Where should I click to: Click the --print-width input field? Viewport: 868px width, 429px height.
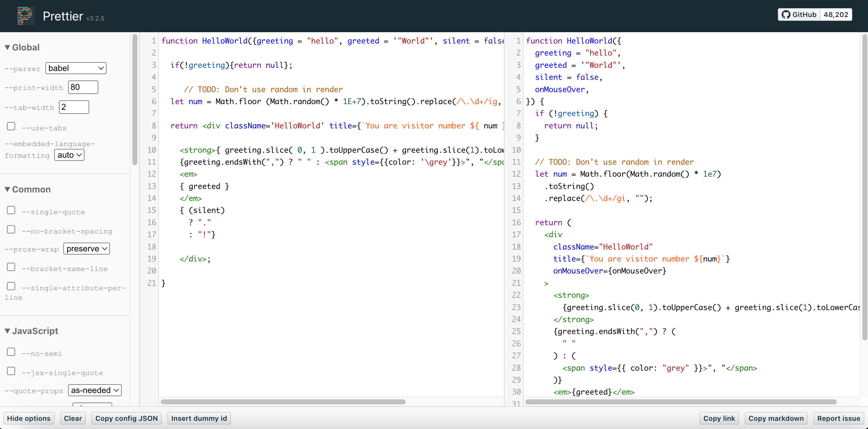coord(83,87)
